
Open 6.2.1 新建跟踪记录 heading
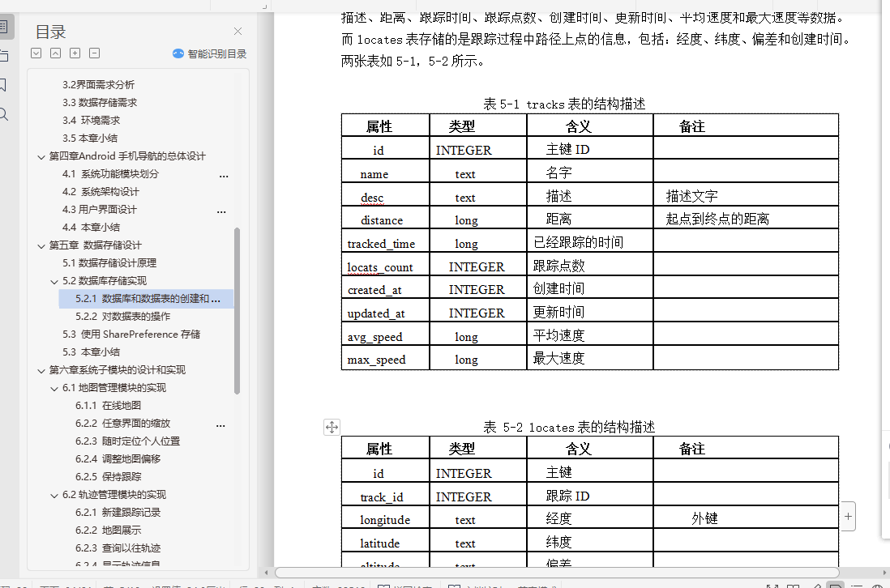tap(118, 513)
